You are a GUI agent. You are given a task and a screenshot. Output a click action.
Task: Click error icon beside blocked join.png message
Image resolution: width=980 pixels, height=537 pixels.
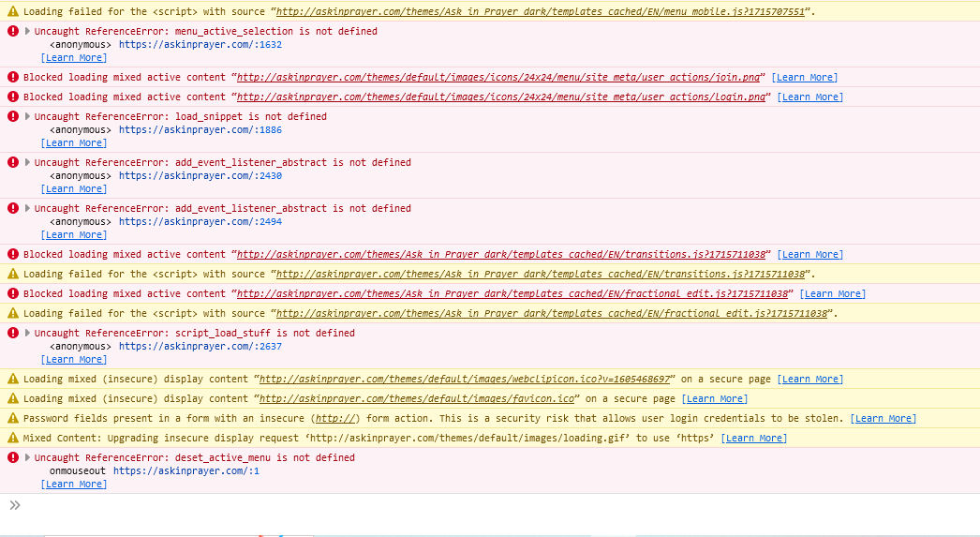pos(13,77)
